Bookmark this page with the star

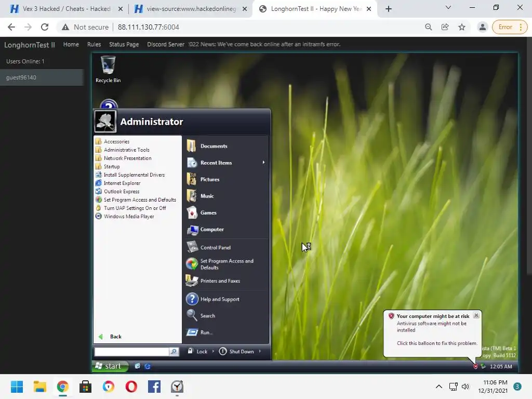461,27
